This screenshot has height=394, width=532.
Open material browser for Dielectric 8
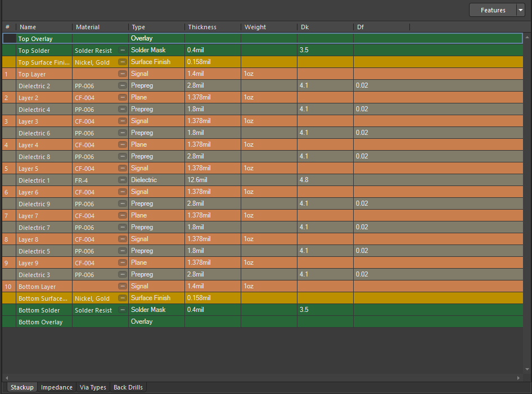(x=123, y=157)
